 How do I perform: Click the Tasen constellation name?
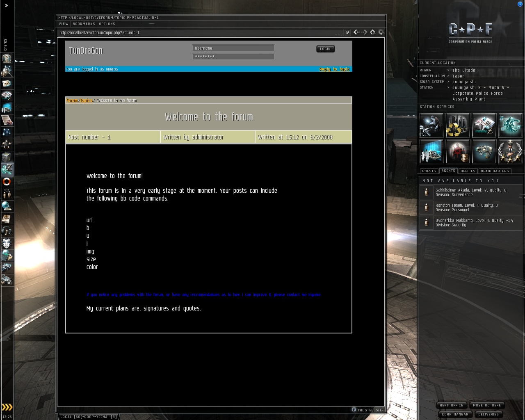coord(459,76)
